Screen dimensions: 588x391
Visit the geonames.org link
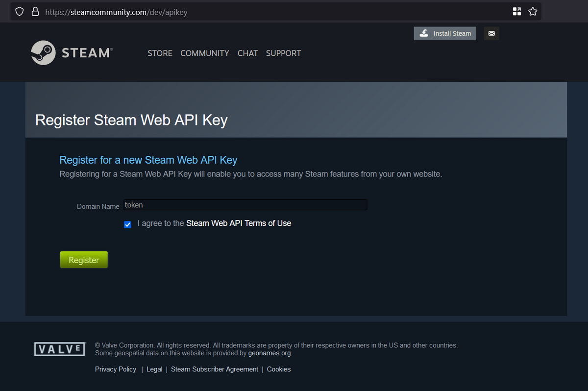pos(269,353)
